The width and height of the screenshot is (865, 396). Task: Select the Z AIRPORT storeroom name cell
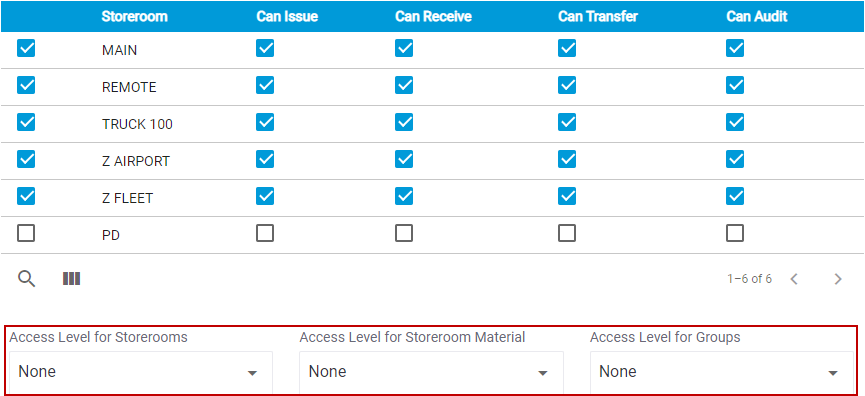pyautogui.click(x=136, y=161)
